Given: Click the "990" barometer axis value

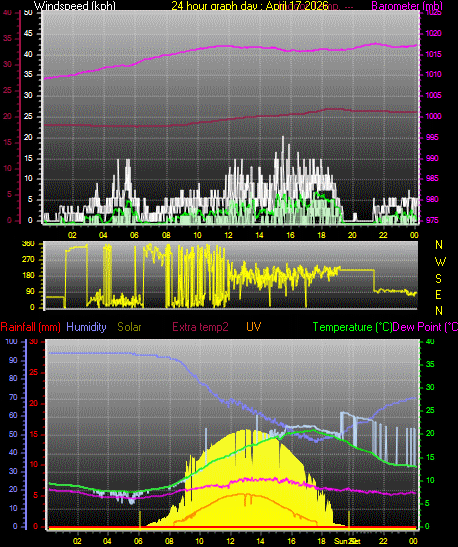Looking at the screenshot, I should click(432, 158).
